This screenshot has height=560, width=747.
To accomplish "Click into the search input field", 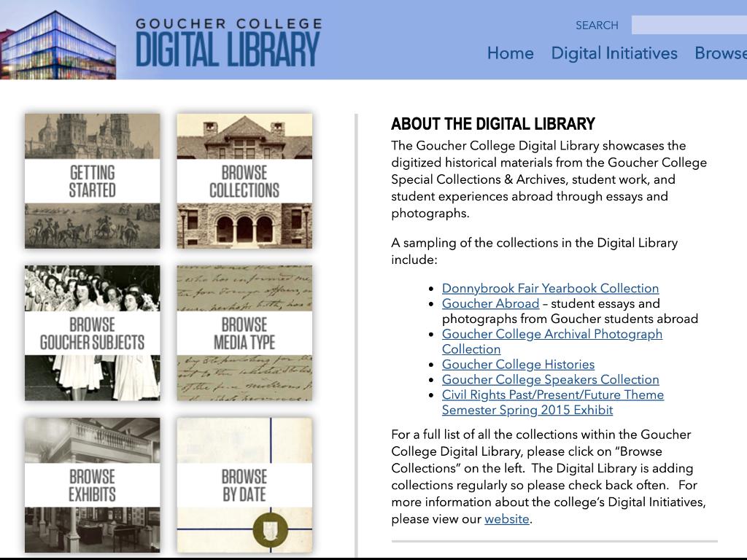I will [689, 25].
